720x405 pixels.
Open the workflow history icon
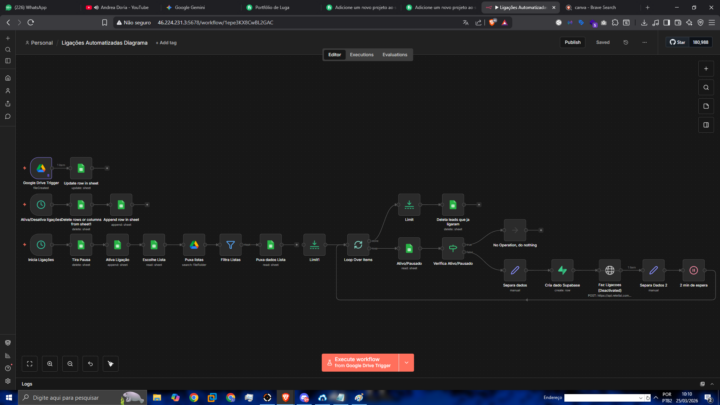pos(626,42)
